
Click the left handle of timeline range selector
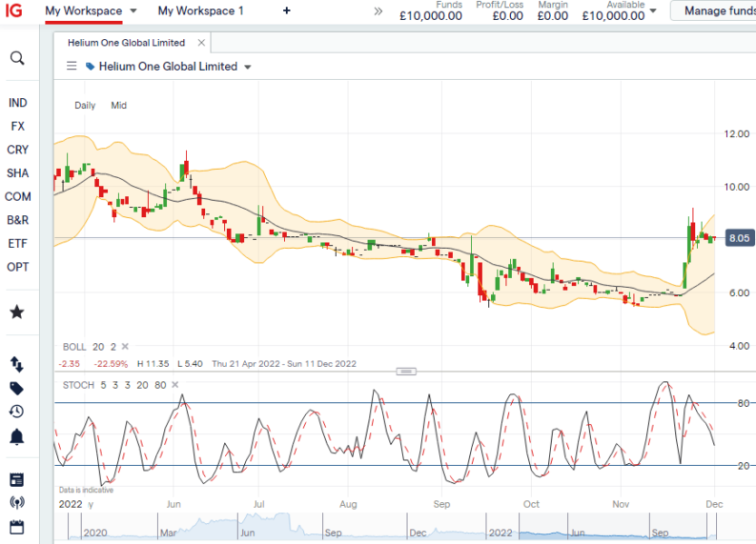pos(520,526)
